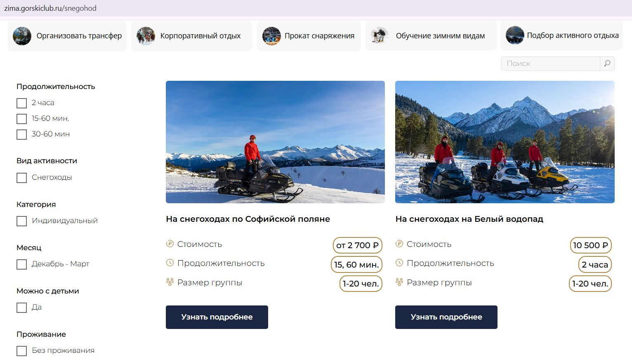The height and width of the screenshot is (364, 632).
Task: Open the Софийская поляна tour details
Action: 217,317
